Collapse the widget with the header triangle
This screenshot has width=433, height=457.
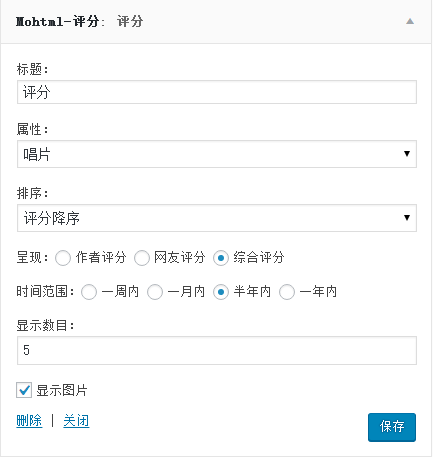pos(410,22)
